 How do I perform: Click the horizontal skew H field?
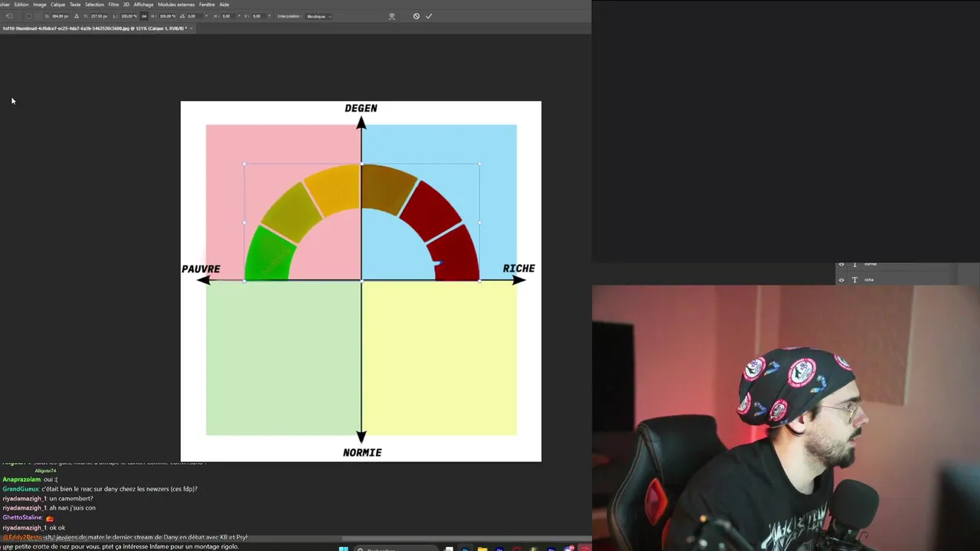227,16
